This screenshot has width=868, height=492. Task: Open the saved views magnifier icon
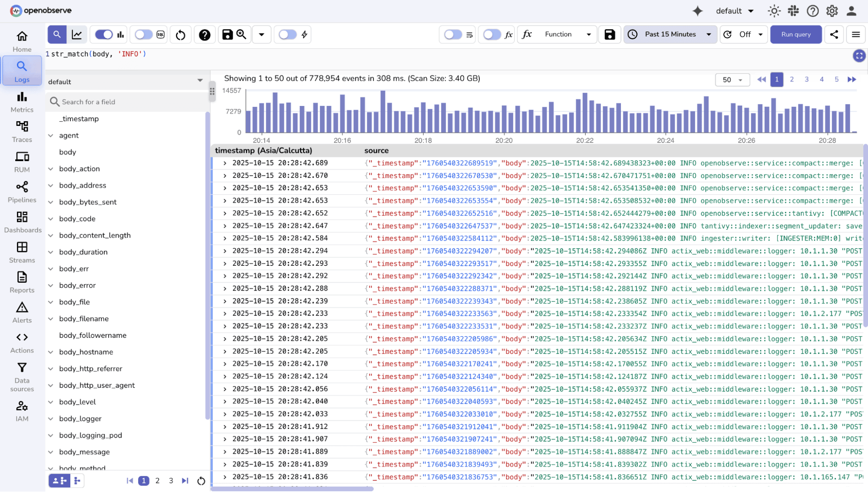click(241, 34)
